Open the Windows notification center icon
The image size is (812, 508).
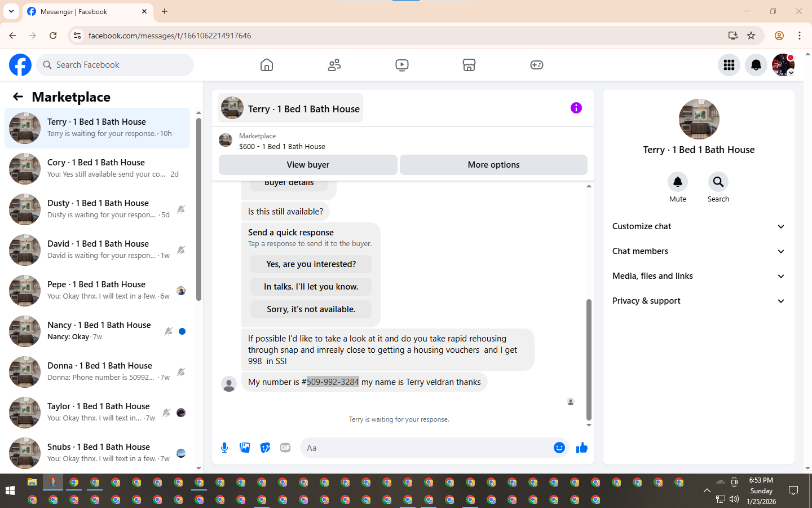click(793, 491)
